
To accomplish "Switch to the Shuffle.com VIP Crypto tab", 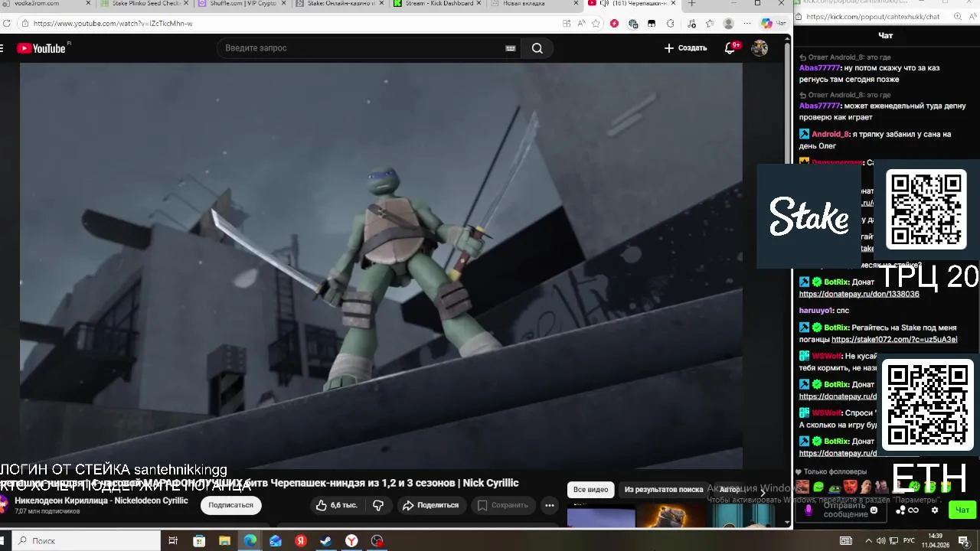I will click(240, 4).
